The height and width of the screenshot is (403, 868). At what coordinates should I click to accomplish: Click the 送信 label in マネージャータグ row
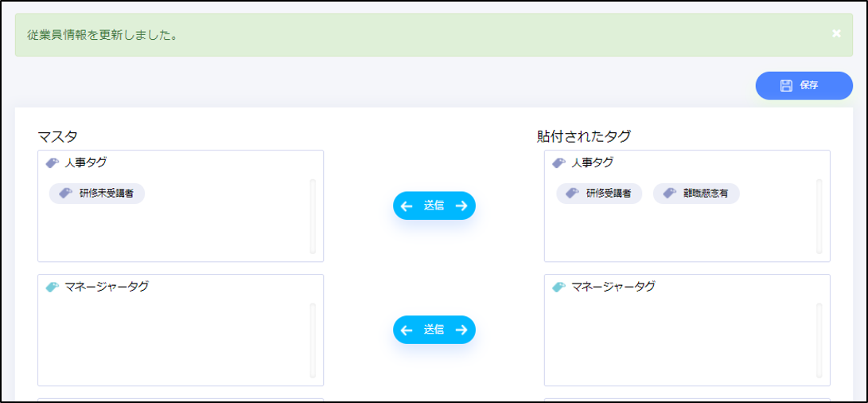coord(434,330)
